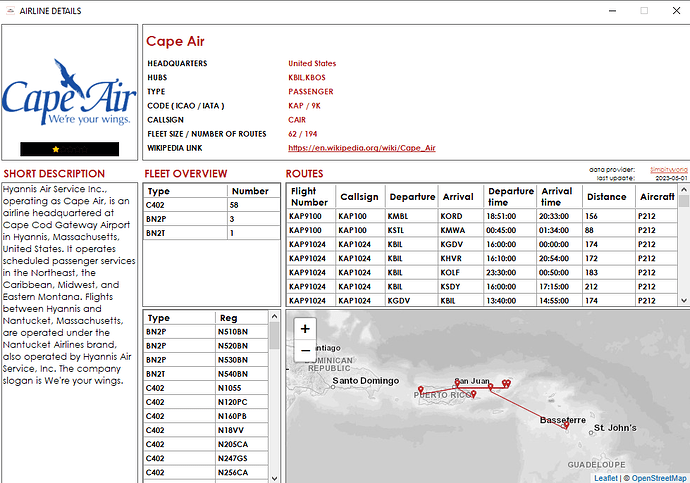This screenshot has height=483, width=690.
Task: Open the data provider link
Action: click(668, 169)
